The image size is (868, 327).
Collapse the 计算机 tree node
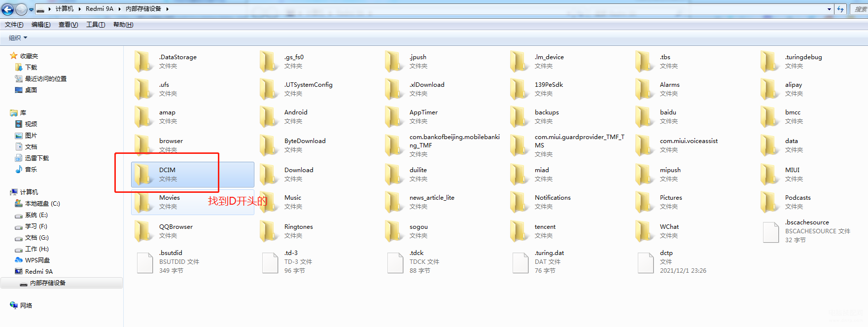click(x=5, y=192)
